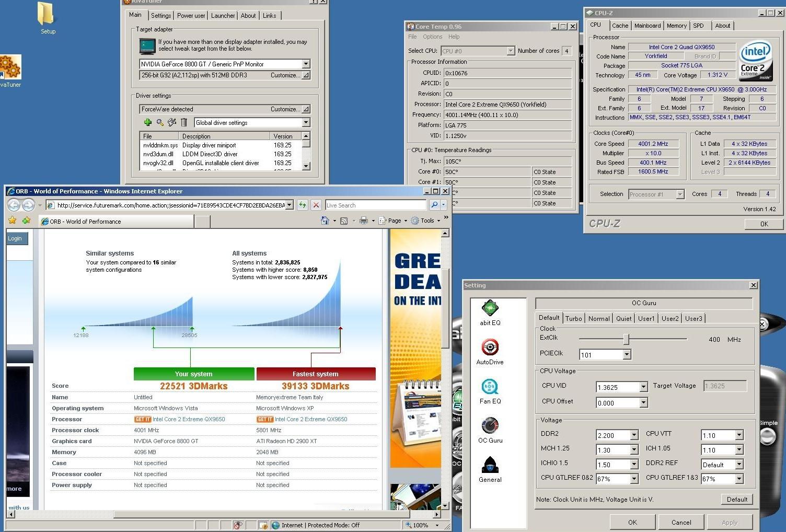Click down arrow of RivaTuner driver list scrollbar
This screenshot has height=532, width=786.
306,166
